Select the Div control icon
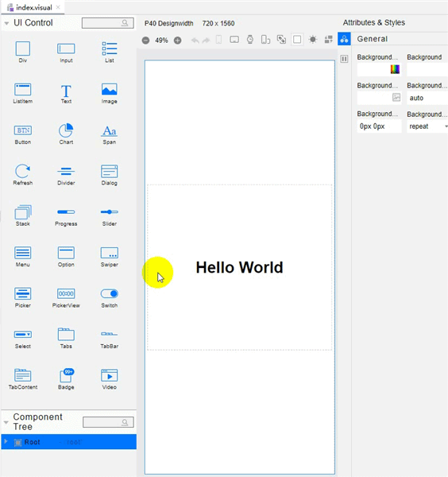 pyautogui.click(x=23, y=48)
